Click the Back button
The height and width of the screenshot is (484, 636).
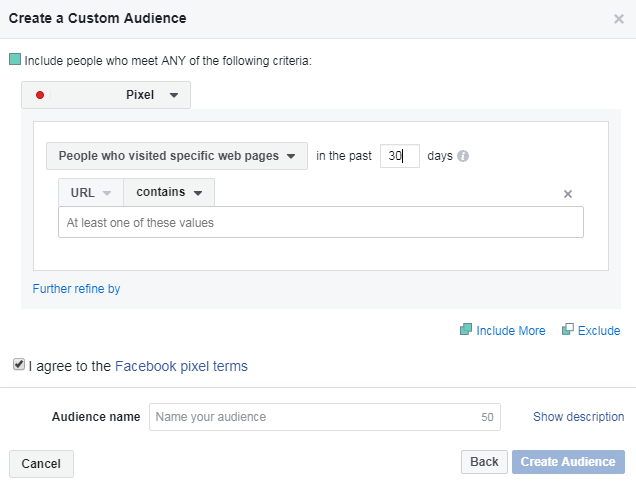tap(484, 462)
